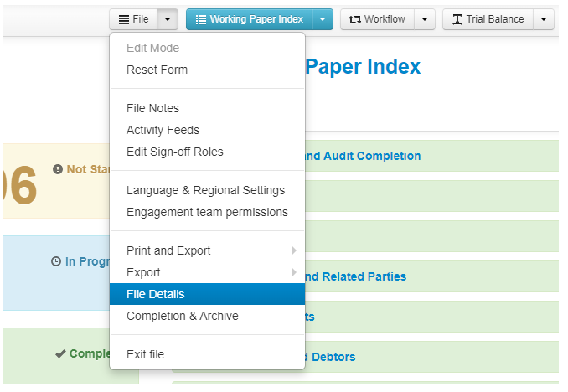Click Exit file in the menu
568x392 pixels.
coord(145,354)
